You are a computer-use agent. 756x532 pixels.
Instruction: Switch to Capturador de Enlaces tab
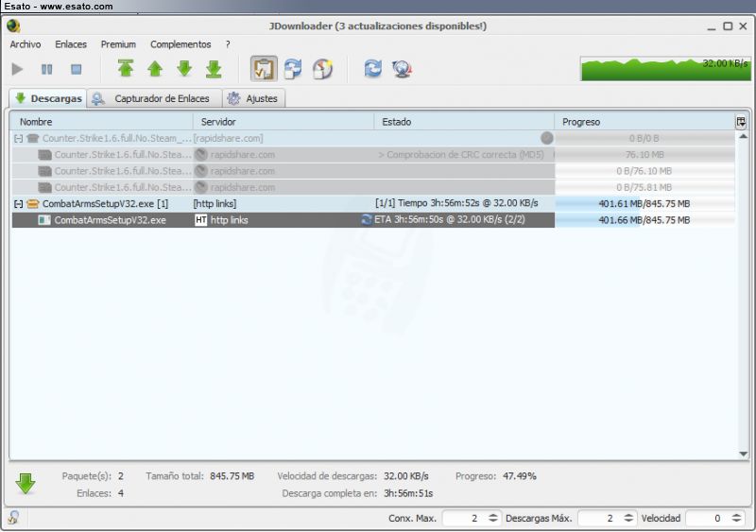(x=154, y=98)
